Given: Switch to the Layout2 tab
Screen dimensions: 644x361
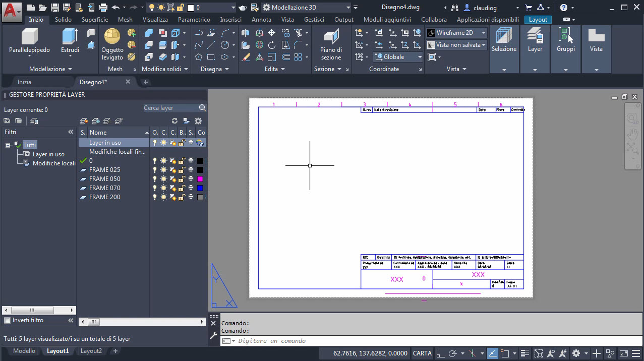Looking at the screenshot, I should tap(91, 351).
